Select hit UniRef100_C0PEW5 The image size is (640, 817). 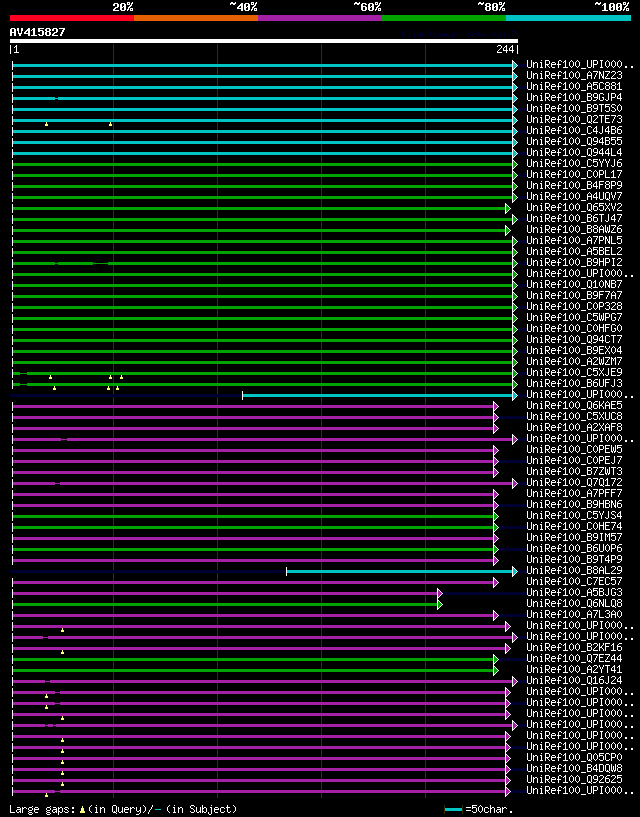[574, 449]
